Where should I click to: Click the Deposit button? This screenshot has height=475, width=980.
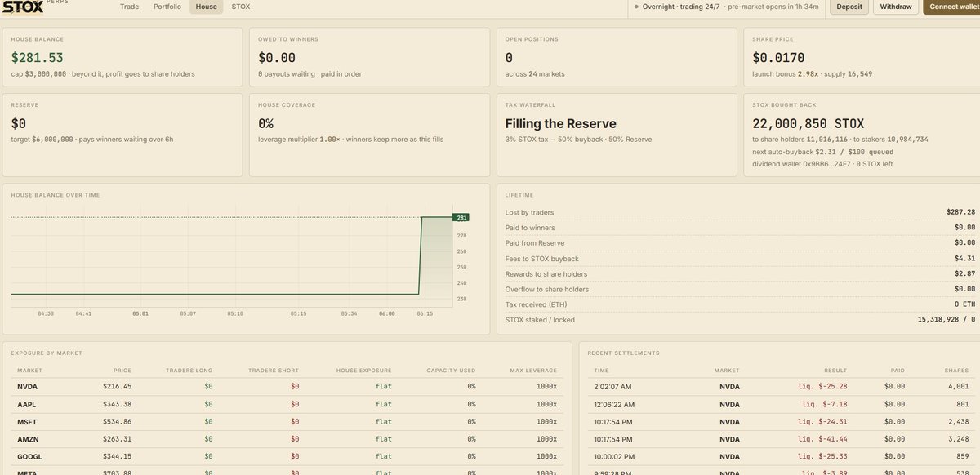[x=849, y=7]
